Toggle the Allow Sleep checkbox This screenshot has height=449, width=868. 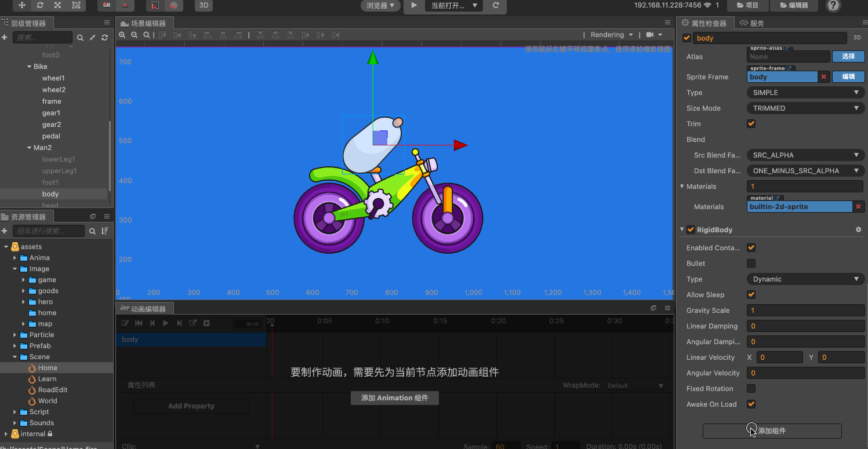pos(751,295)
